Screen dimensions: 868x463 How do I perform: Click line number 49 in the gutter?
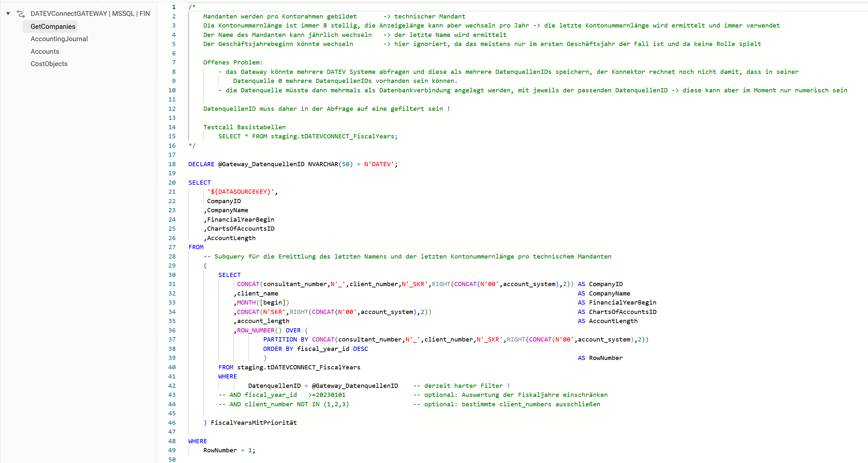click(172, 450)
